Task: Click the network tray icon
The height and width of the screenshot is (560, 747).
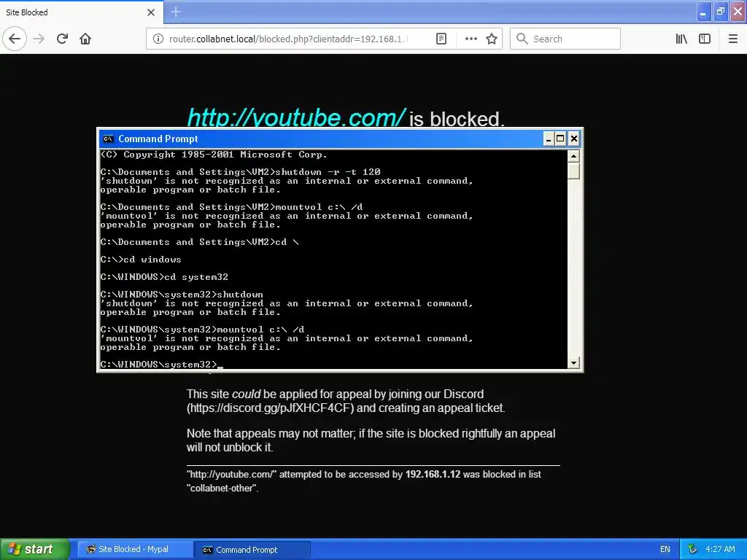Action: tap(692, 550)
